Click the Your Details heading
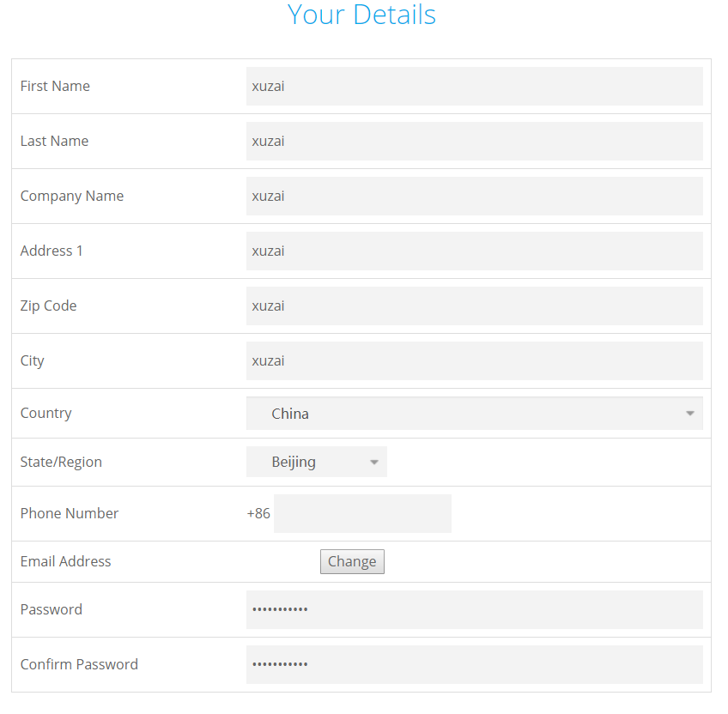 click(361, 15)
